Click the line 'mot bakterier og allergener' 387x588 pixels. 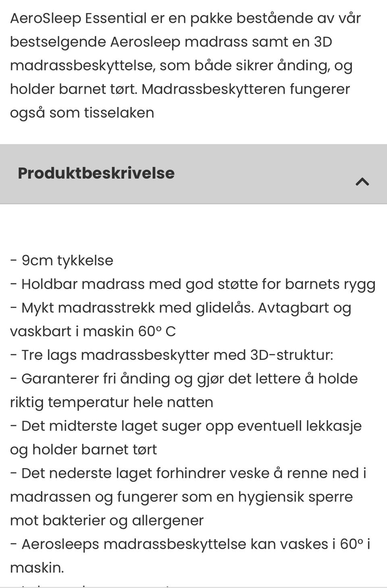[107, 521]
